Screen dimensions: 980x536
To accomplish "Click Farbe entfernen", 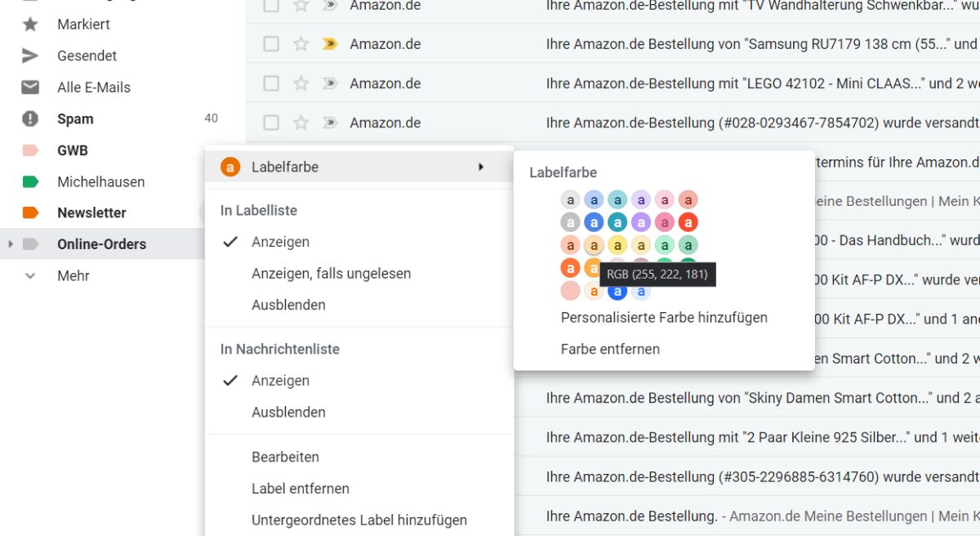I will pos(609,349).
